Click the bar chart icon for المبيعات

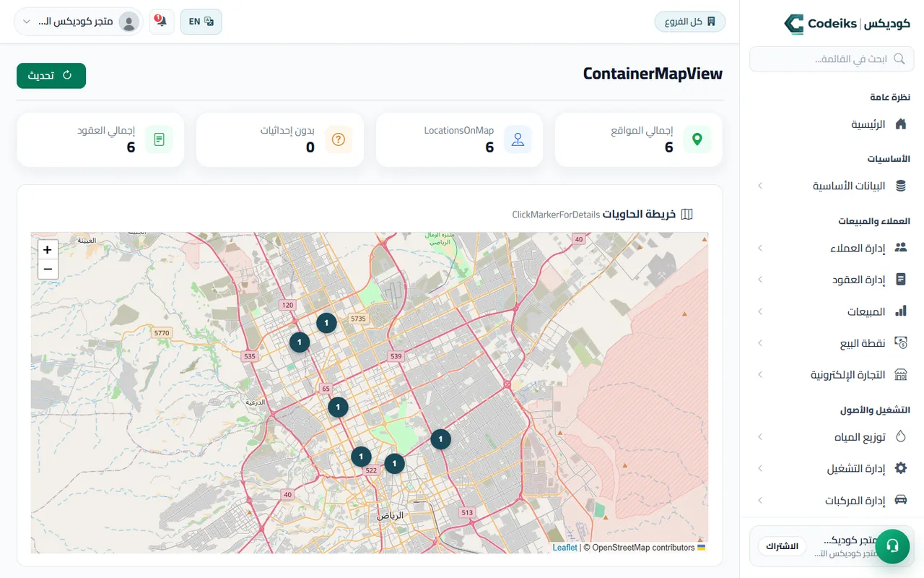pos(900,311)
